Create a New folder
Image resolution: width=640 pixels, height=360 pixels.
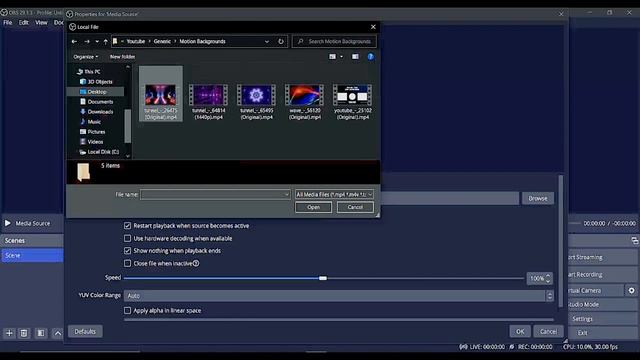pyautogui.click(x=122, y=57)
